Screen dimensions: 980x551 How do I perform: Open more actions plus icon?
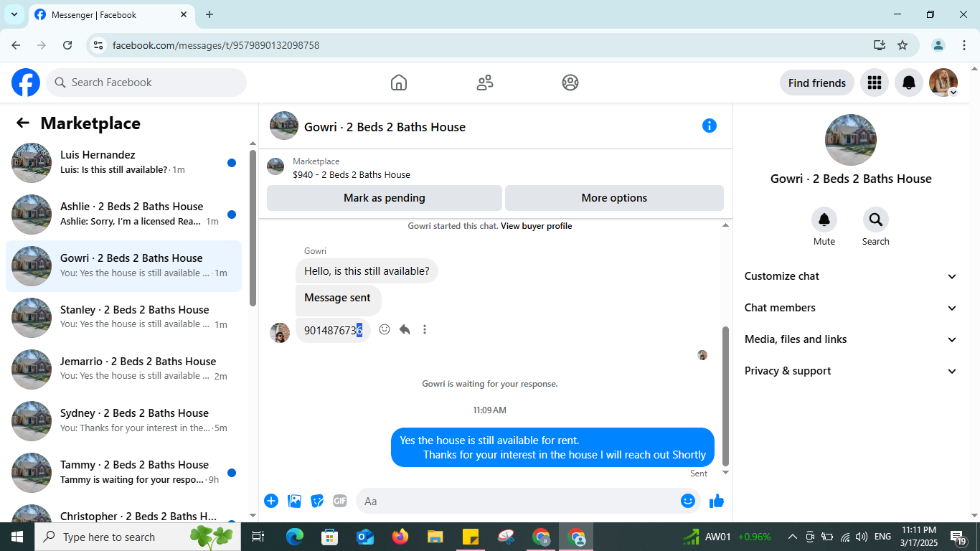[x=271, y=501]
